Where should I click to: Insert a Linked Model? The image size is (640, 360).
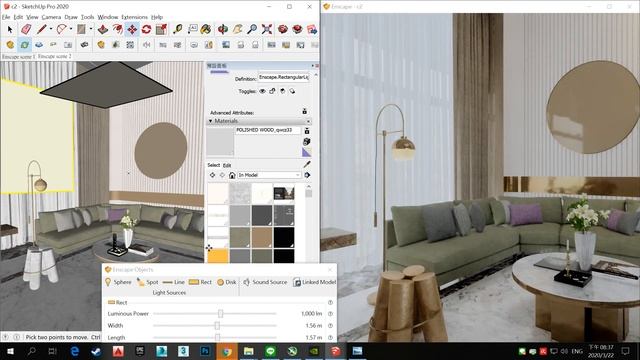(315, 282)
